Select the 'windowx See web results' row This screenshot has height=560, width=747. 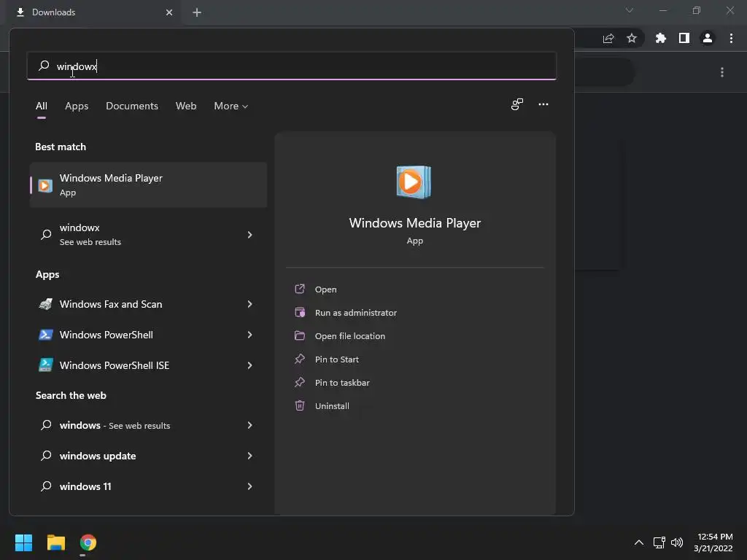pyautogui.click(x=149, y=234)
